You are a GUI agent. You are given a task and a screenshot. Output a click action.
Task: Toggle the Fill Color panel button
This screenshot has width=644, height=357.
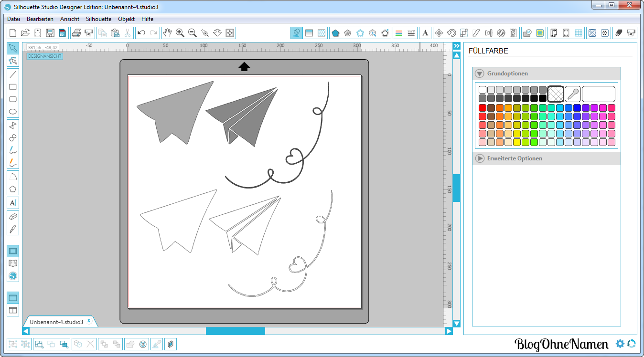[x=296, y=33]
